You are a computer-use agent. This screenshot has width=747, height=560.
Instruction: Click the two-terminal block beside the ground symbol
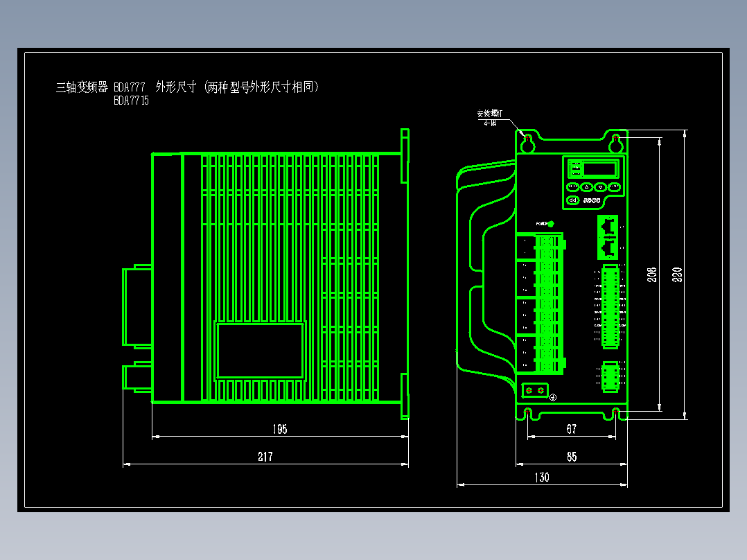click(x=534, y=390)
